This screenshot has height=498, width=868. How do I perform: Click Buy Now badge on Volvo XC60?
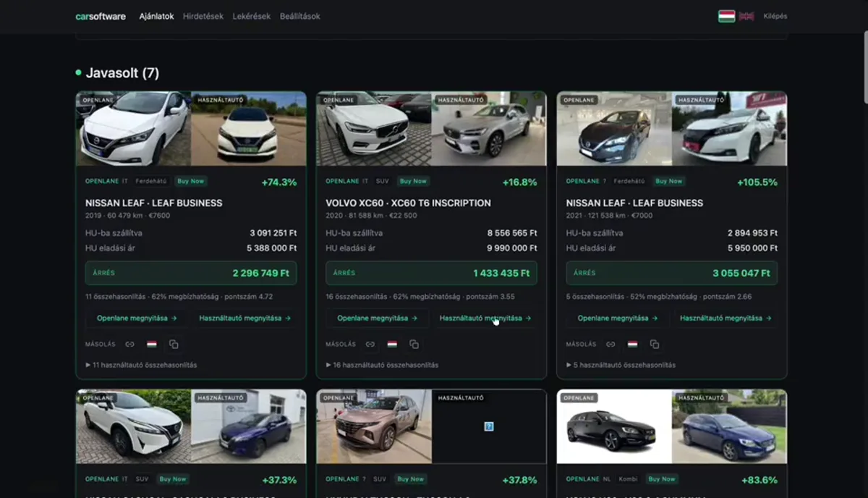(x=413, y=181)
